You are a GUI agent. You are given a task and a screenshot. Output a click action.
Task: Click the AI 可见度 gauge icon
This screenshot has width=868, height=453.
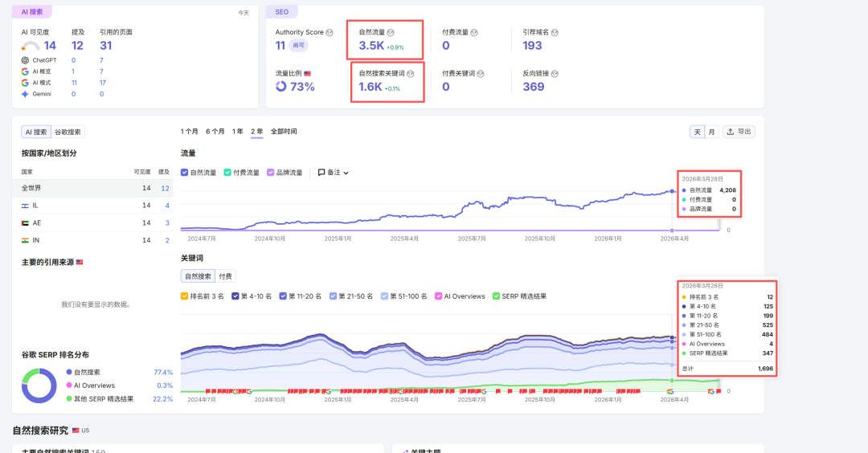click(31, 46)
